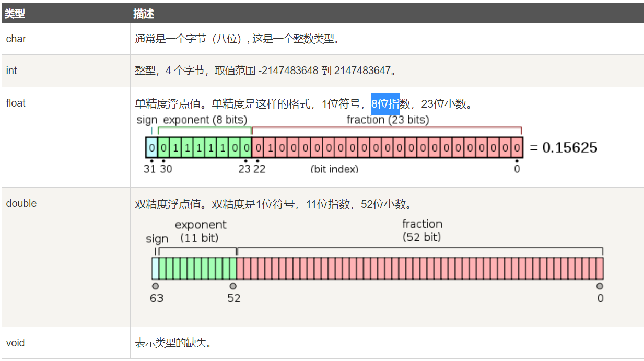Click the "类型" column header
This screenshot has width=644, height=361.
pyautogui.click(x=15, y=14)
